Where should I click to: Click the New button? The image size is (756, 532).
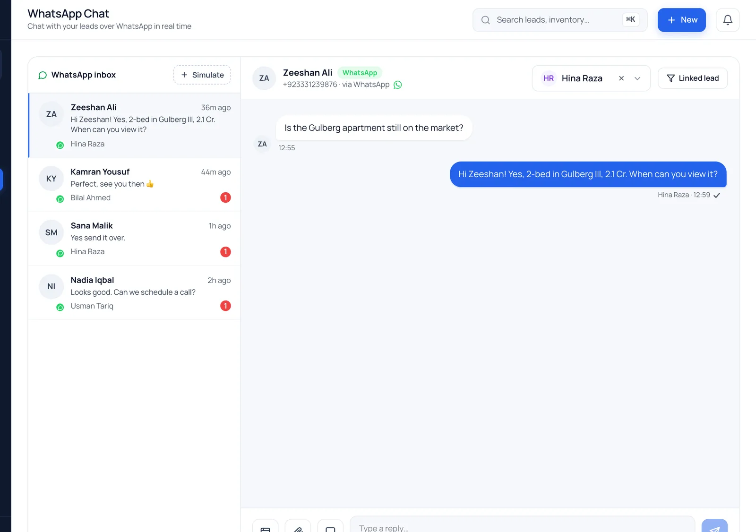click(x=681, y=20)
